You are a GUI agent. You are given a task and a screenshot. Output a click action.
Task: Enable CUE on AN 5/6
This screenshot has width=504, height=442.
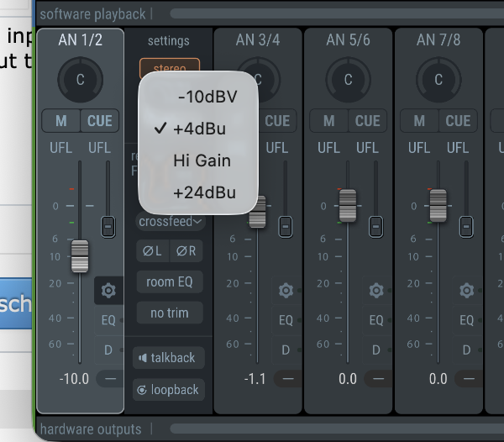pos(368,121)
